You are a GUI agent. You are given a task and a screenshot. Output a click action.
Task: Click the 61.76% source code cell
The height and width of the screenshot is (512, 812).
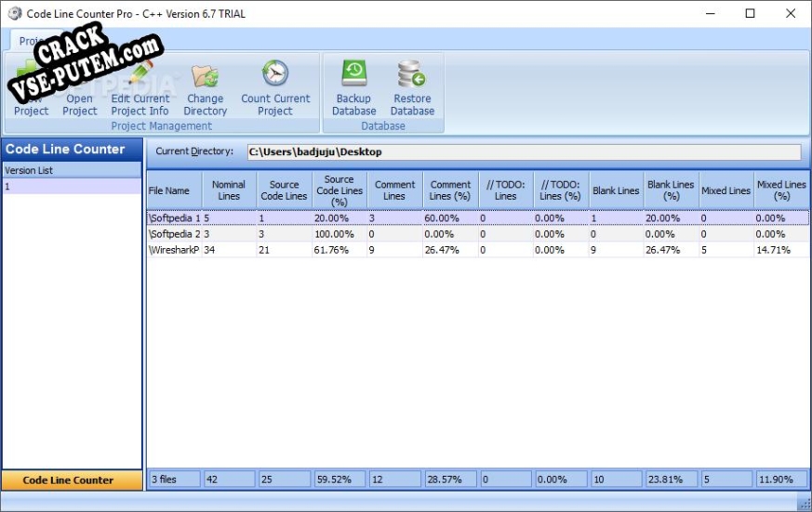pyautogui.click(x=339, y=250)
